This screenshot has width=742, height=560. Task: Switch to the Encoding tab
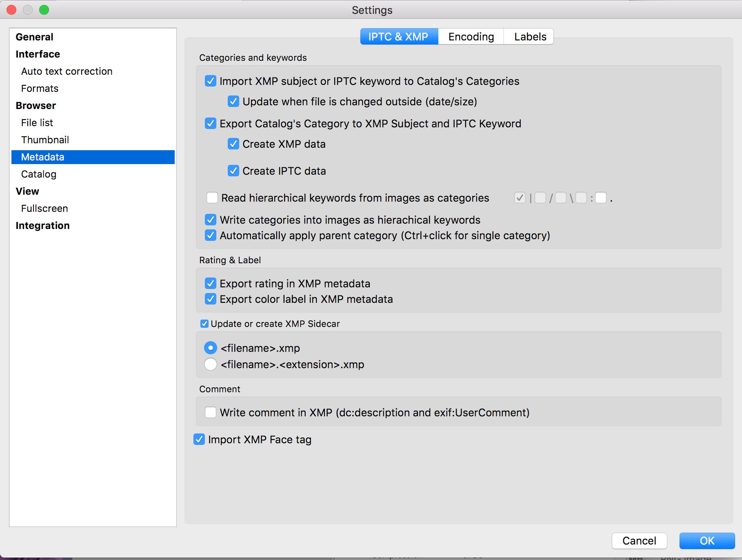pyautogui.click(x=471, y=37)
